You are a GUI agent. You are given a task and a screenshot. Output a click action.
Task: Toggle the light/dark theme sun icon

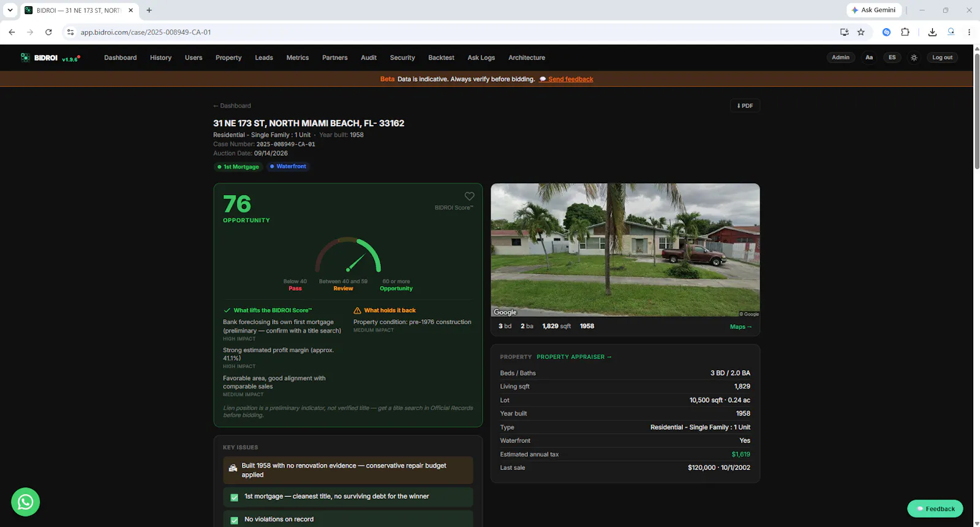point(914,58)
